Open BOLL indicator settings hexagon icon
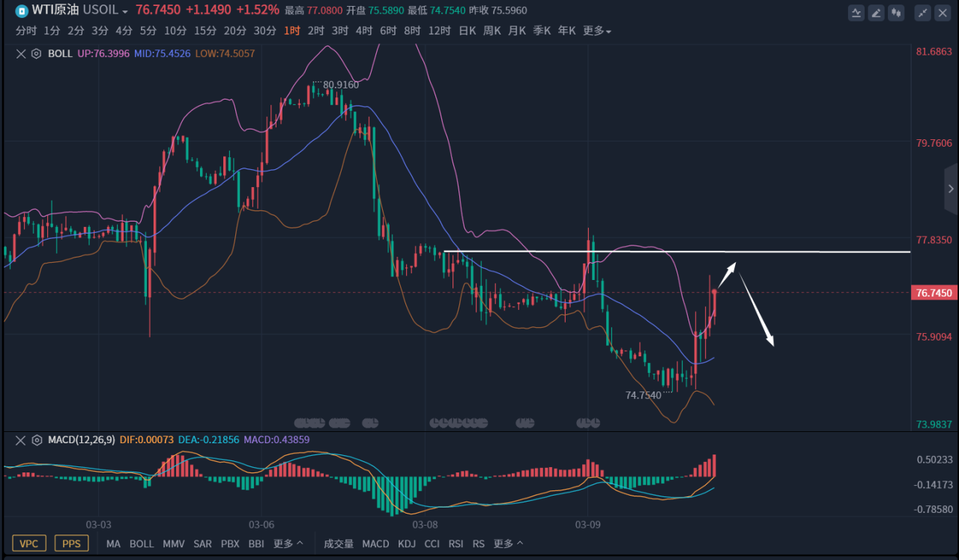This screenshot has width=959, height=560. point(35,54)
